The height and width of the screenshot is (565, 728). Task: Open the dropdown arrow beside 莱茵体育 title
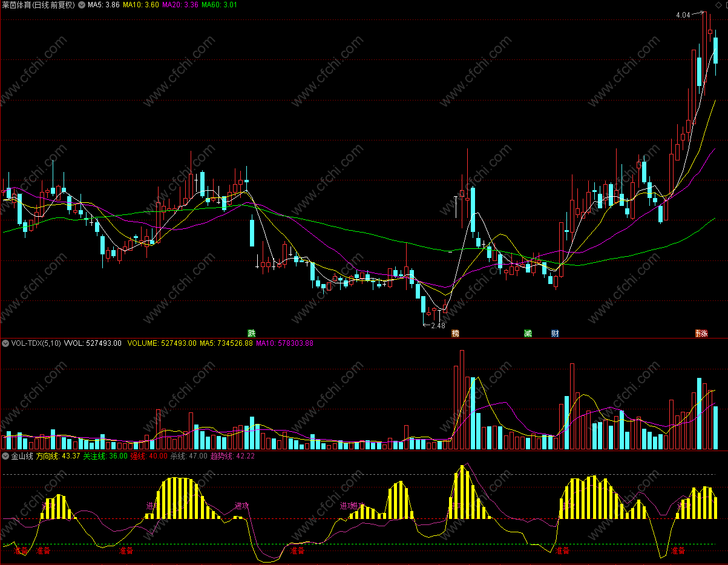(x=82, y=5)
